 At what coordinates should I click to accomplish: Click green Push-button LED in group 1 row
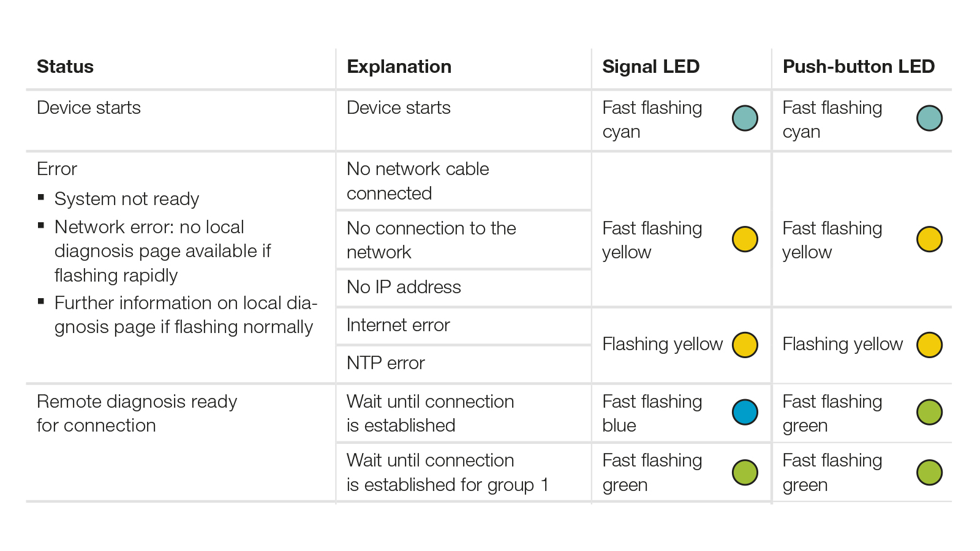tap(929, 472)
